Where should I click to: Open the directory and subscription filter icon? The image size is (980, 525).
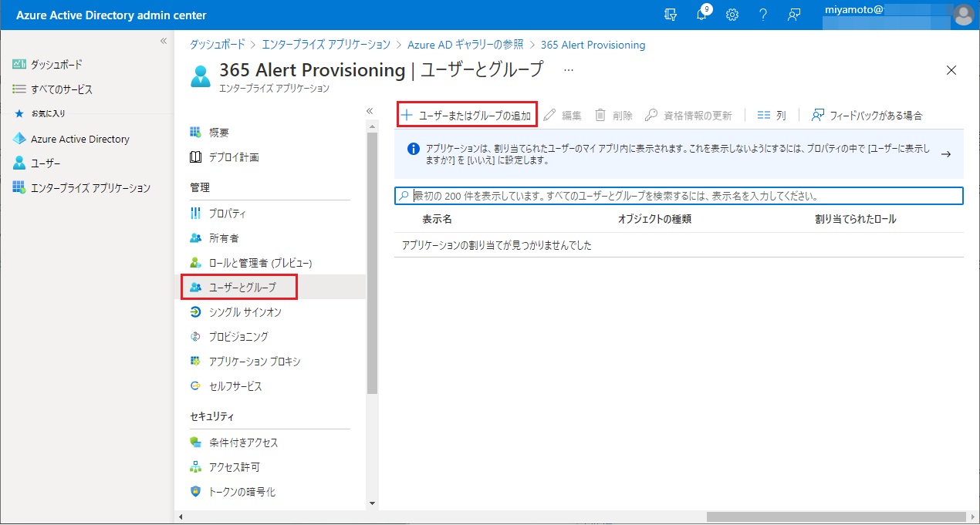pos(671,15)
